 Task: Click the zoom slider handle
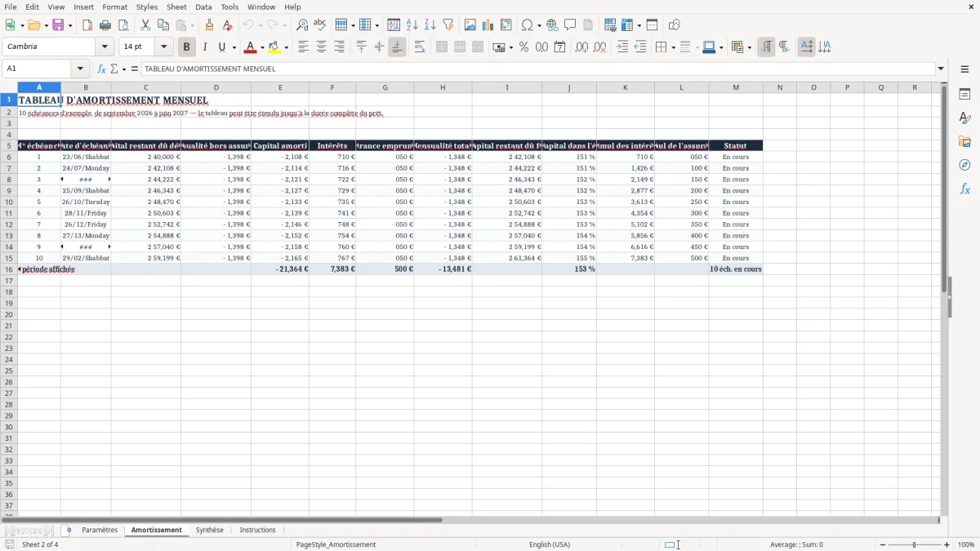click(915, 544)
